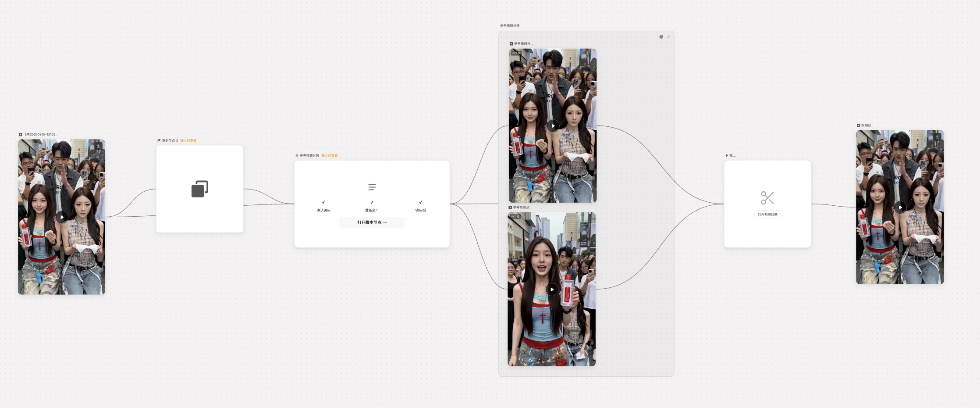Click gray status dot on 参考视频分镜 group
980x408 pixels.
tap(661, 37)
